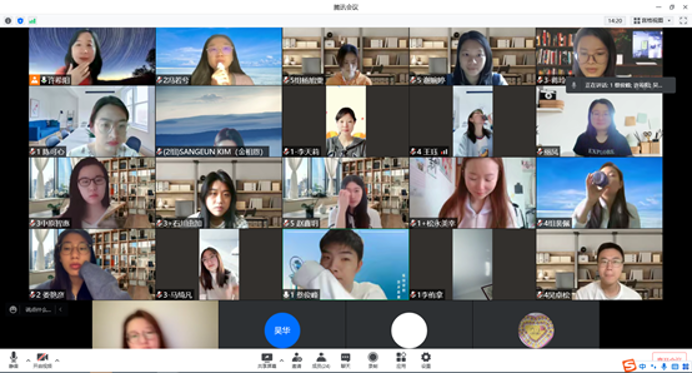Mute the microphone in the toolbar
The image size is (693, 375).
pos(14,360)
